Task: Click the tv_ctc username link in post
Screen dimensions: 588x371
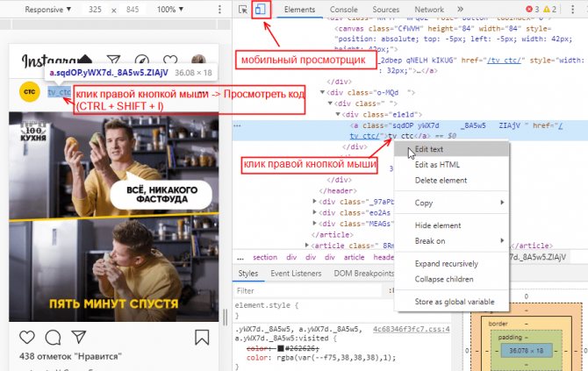Action: pyautogui.click(x=60, y=92)
